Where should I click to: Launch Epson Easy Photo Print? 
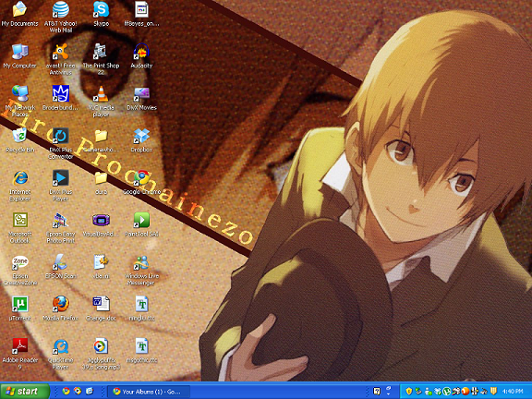click(x=60, y=220)
